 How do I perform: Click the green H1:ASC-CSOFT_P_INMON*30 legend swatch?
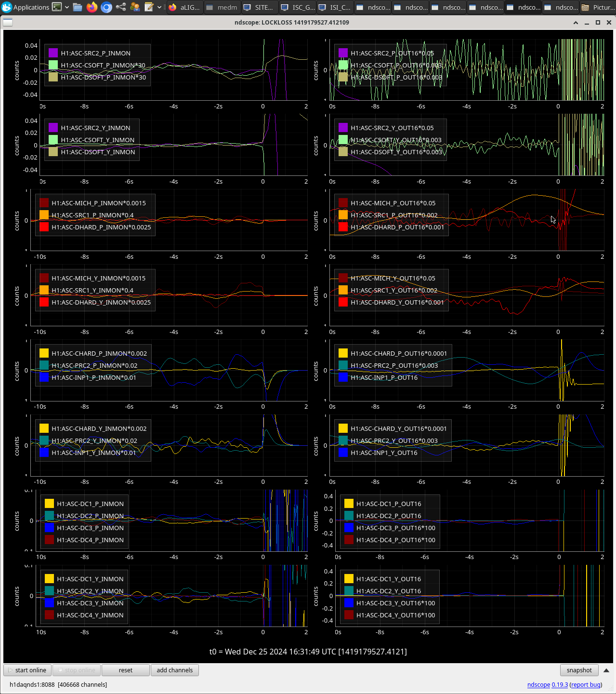[x=53, y=65]
